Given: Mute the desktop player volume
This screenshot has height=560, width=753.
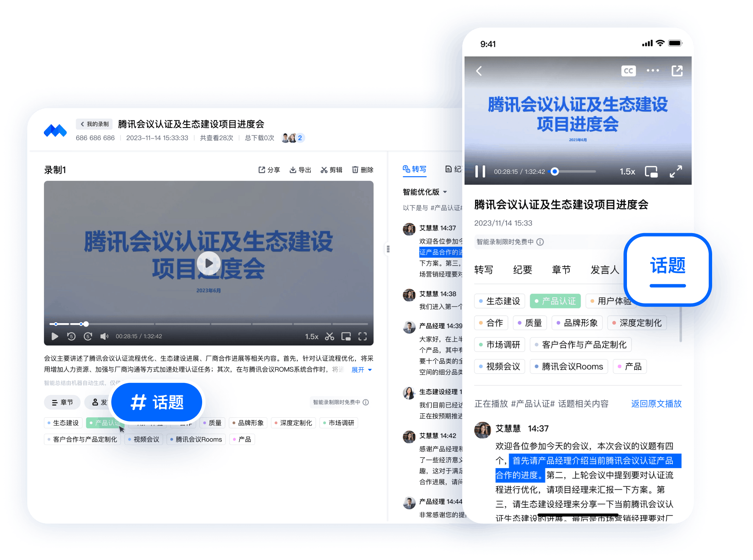Looking at the screenshot, I should (104, 336).
